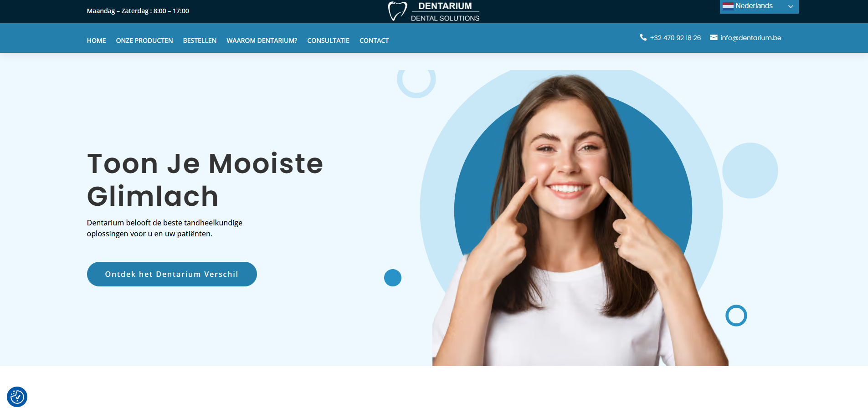Click the Toon Je Mooiste Glimlach heading
This screenshot has width=868, height=413.
tap(205, 179)
